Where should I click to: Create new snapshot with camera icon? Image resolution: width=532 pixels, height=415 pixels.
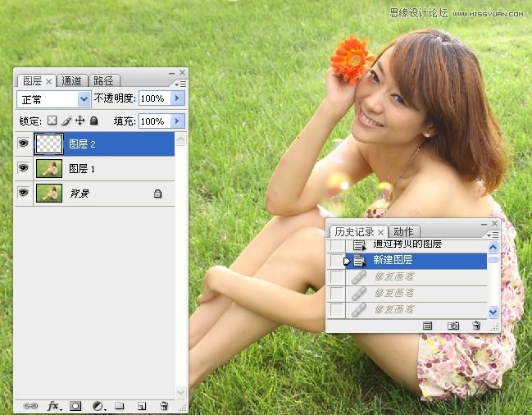coord(452,326)
